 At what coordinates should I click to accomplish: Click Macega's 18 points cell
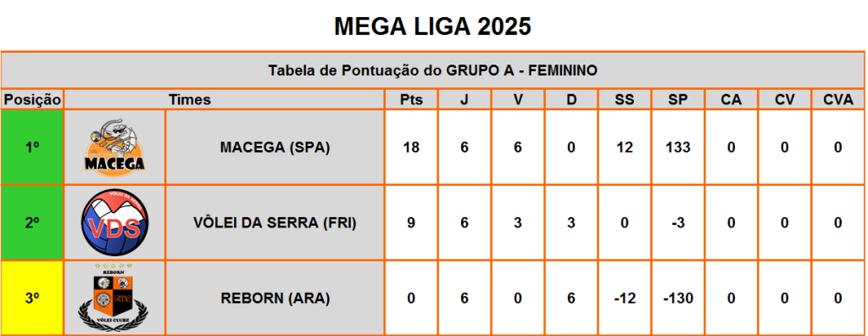tap(411, 147)
